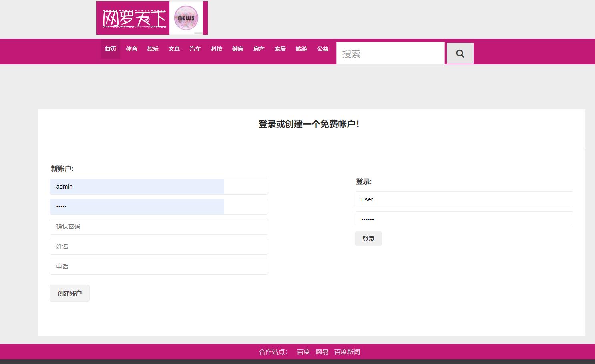This screenshot has height=364, width=595.
Task: Open the 体育 section
Action: tap(131, 49)
